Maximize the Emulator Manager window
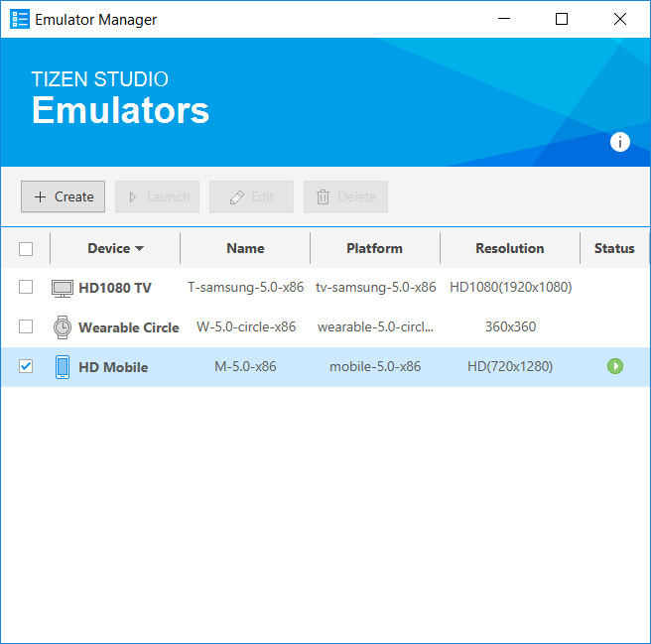This screenshot has height=644, width=651. pos(562,19)
